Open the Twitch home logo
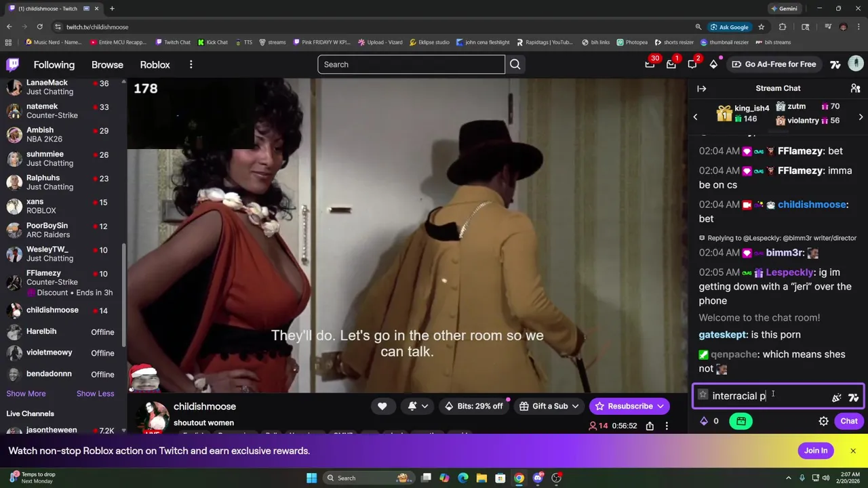868x488 pixels. (13, 64)
